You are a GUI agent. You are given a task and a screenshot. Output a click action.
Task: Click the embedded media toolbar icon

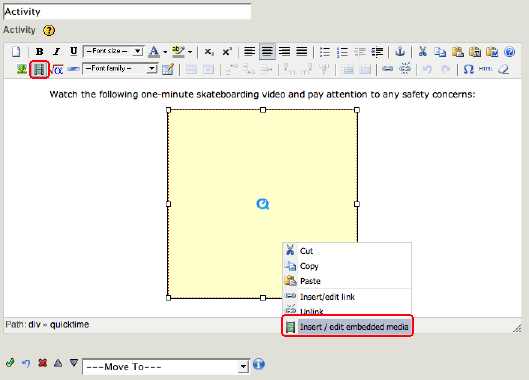(39, 70)
